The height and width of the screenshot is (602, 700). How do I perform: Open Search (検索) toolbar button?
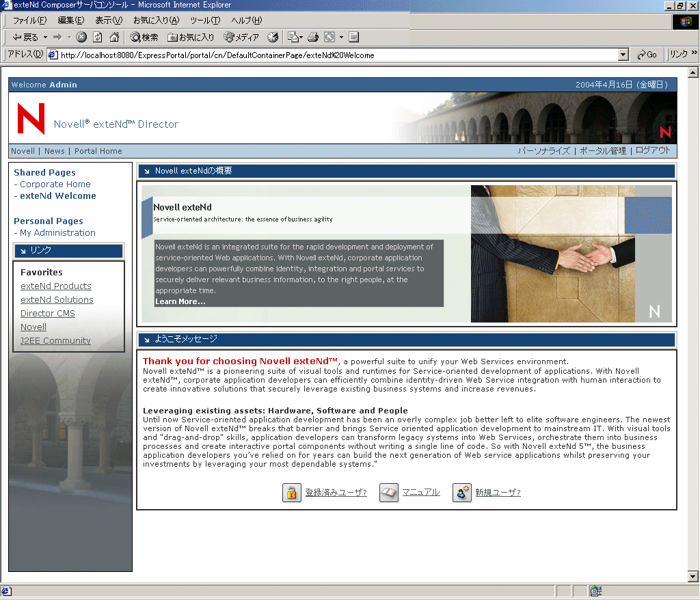(x=144, y=38)
